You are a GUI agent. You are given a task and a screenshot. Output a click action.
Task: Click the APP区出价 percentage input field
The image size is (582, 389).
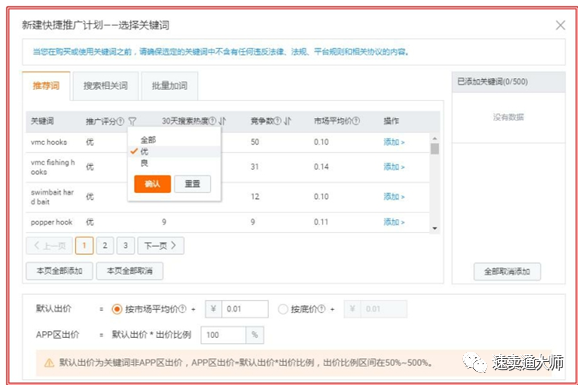[x=223, y=335]
